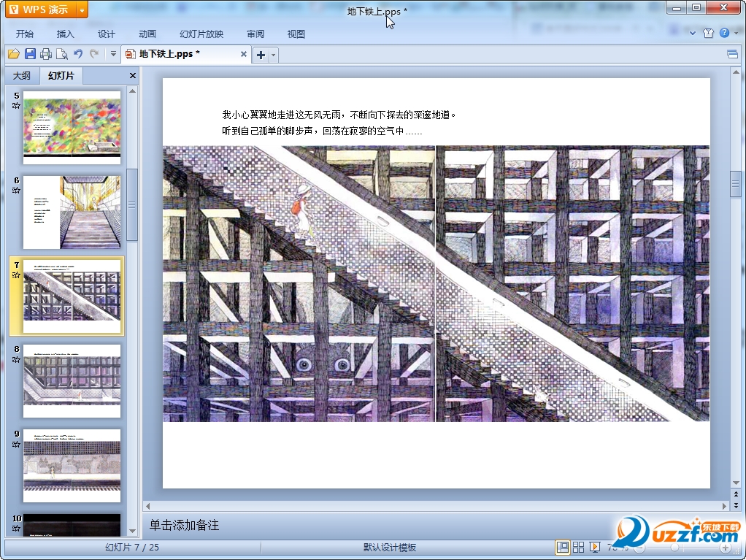Viewport: 746px width, 560px height.
Task: Open the 视图 ribbon tab
Action: (x=296, y=34)
